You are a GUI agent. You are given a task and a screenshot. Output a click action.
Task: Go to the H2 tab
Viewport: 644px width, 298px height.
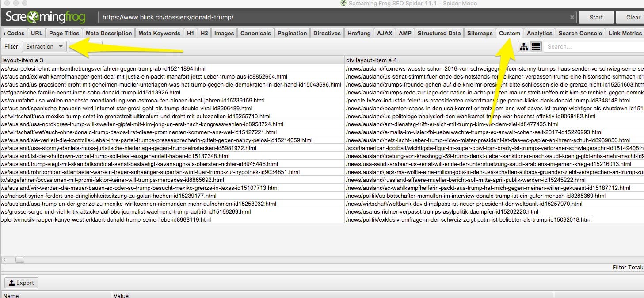click(x=204, y=33)
